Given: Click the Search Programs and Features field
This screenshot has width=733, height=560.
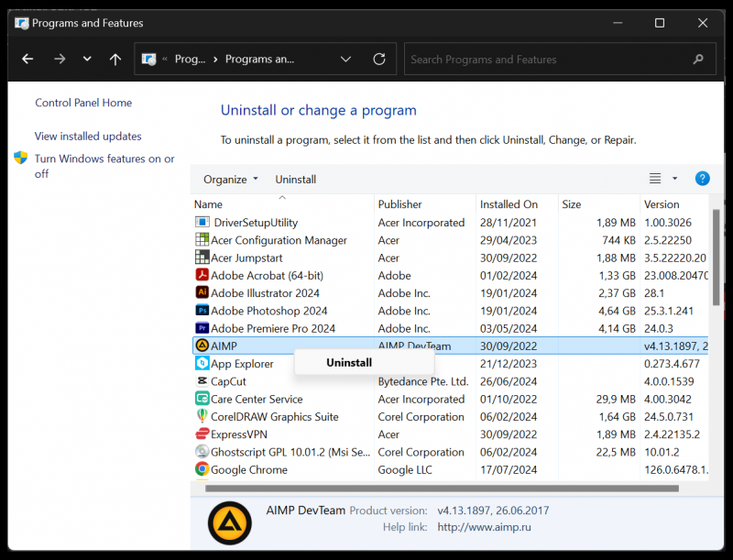Looking at the screenshot, I should tap(560, 59).
